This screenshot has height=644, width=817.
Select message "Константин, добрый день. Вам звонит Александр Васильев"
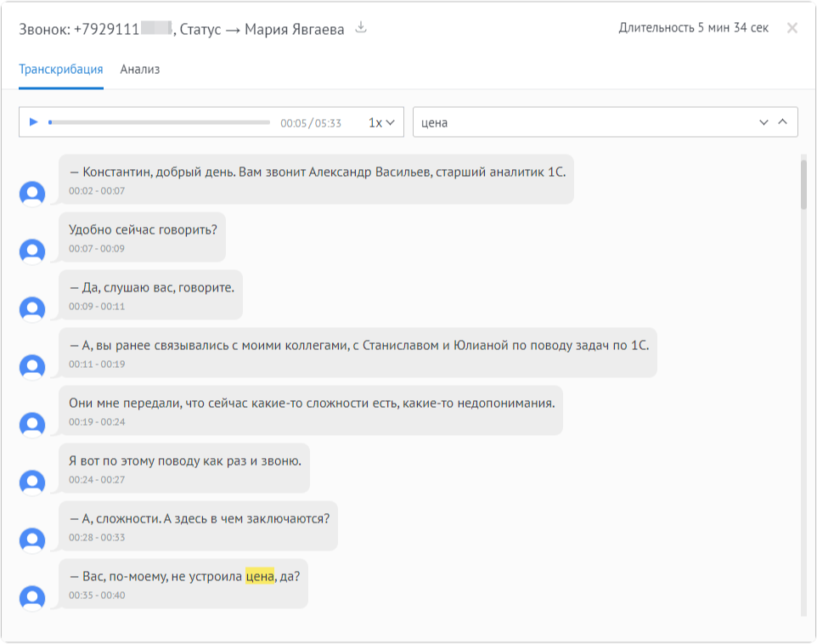point(316,179)
